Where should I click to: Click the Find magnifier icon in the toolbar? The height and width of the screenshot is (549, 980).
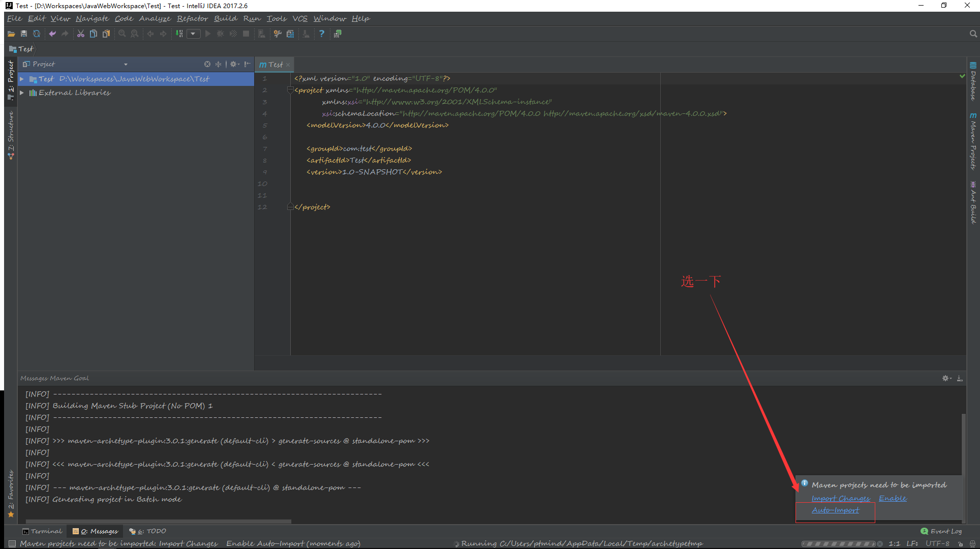pos(122,34)
